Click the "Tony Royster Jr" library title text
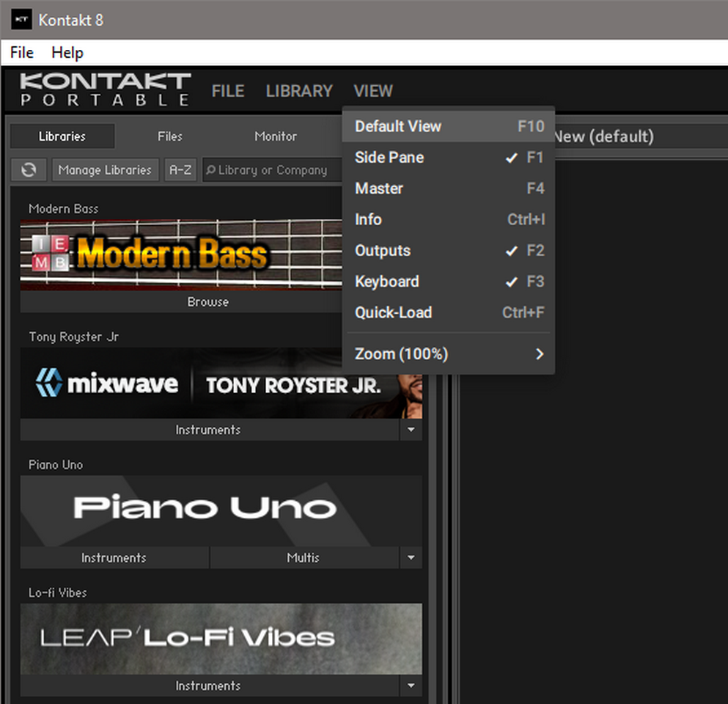The width and height of the screenshot is (728, 704). tap(74, 337)
